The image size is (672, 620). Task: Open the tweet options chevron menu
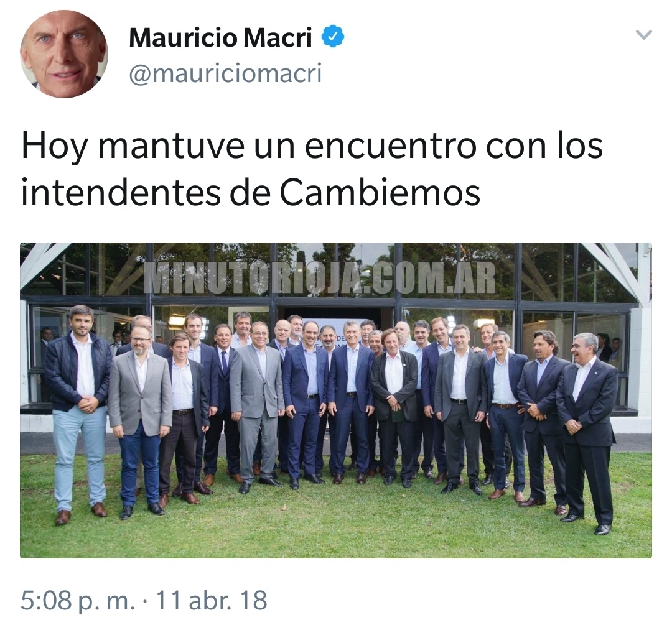[644, 34]
